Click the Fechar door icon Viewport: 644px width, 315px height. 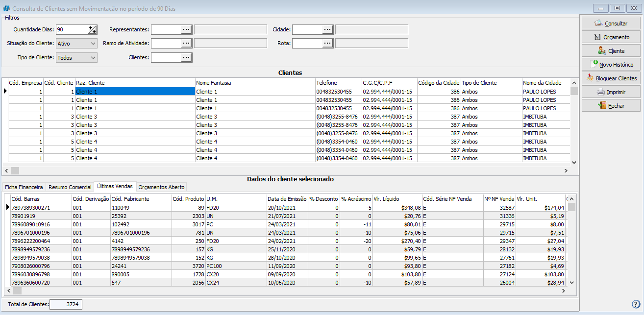[x=602, y=105]
